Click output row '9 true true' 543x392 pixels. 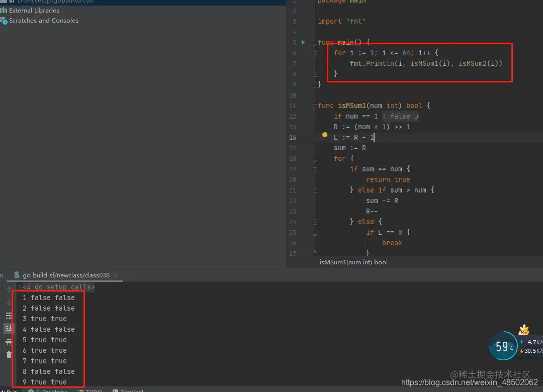45,382
